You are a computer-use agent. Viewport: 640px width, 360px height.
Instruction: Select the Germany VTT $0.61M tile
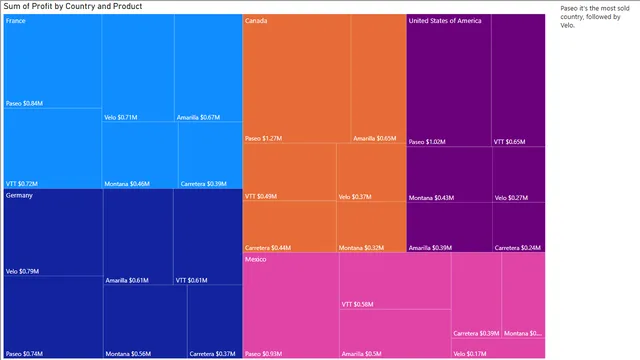click(x=208, y=237)
